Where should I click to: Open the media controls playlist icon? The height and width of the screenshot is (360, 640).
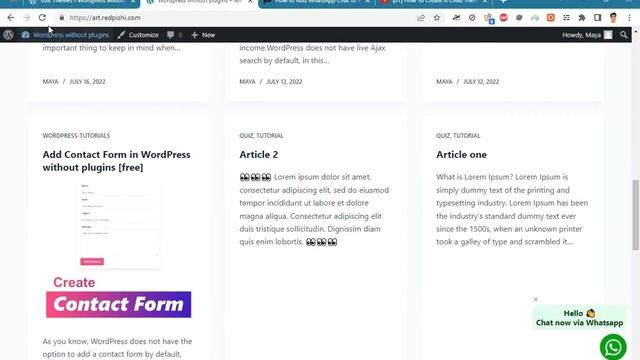(566, 18)
